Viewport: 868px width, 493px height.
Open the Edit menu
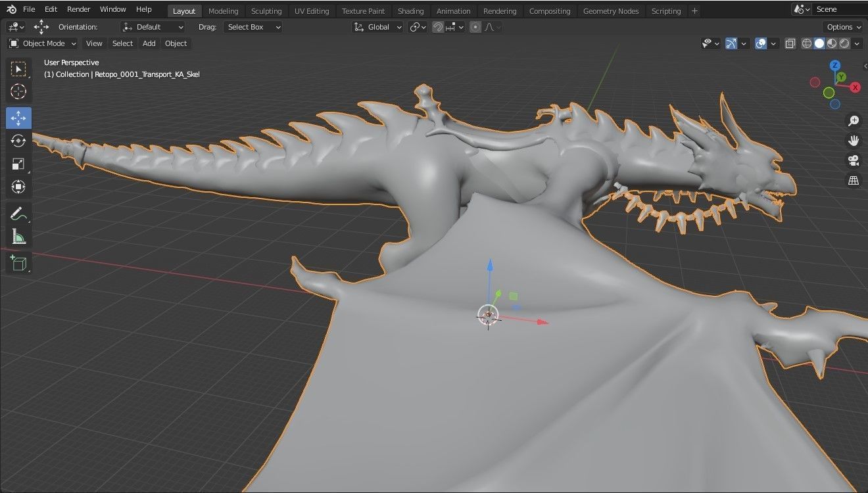coord(51,9)
